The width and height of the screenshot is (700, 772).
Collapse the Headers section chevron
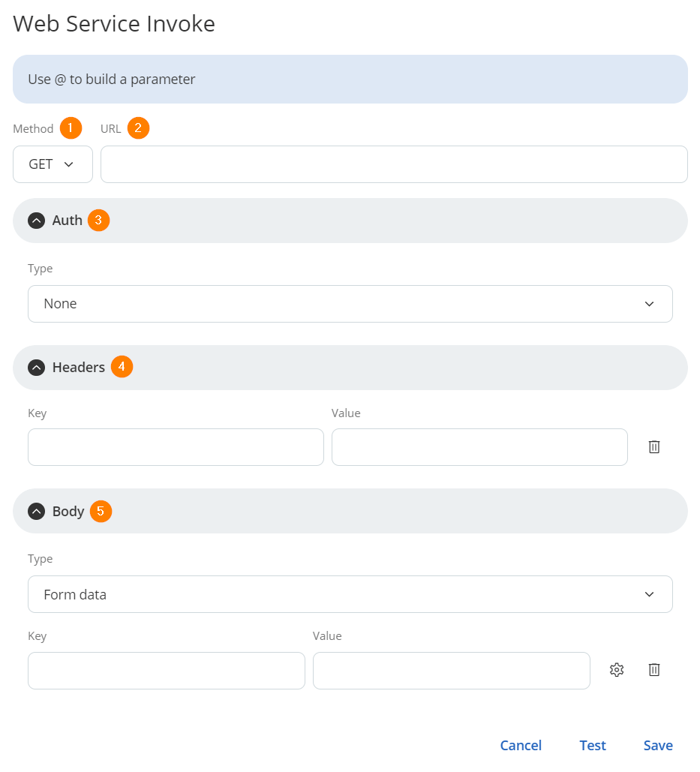pos(36,368)
